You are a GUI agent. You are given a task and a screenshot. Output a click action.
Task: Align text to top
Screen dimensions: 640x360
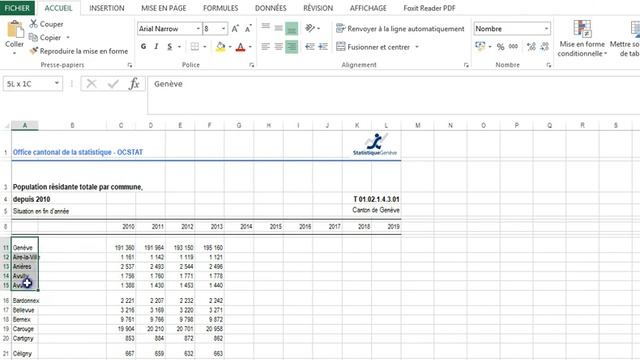tap(266, 28)
